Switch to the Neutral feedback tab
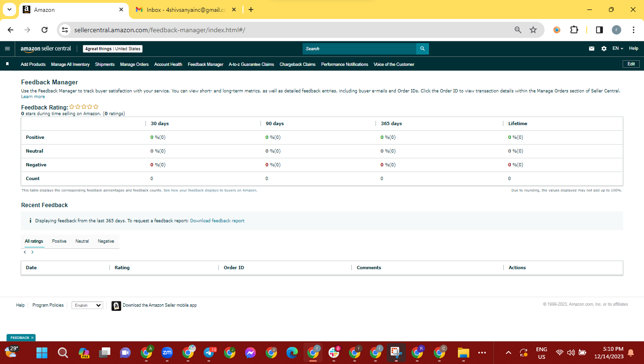 pyautogui.click(x=82, y=241)
